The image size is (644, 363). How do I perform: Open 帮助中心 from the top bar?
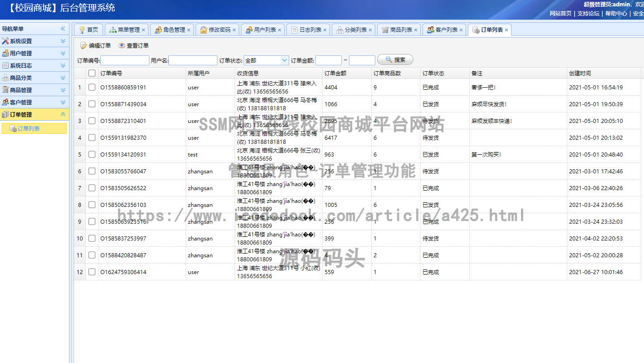[x=615, y=14]
